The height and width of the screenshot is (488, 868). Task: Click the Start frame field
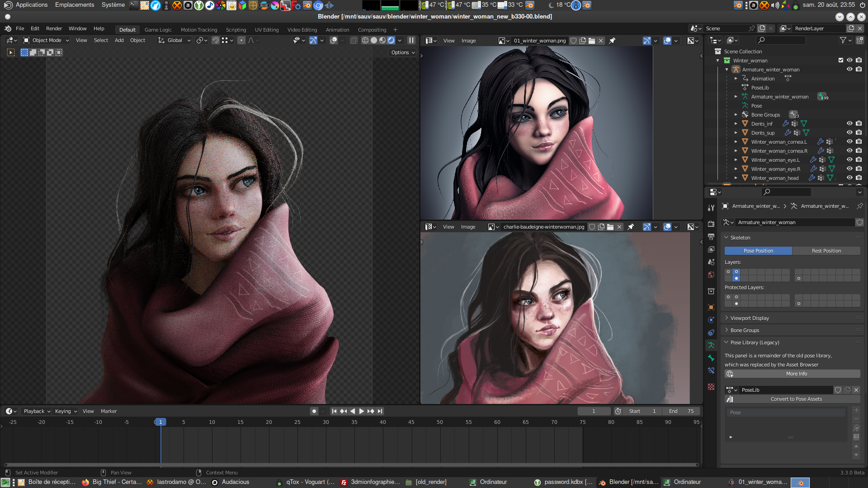coord(642,411)
